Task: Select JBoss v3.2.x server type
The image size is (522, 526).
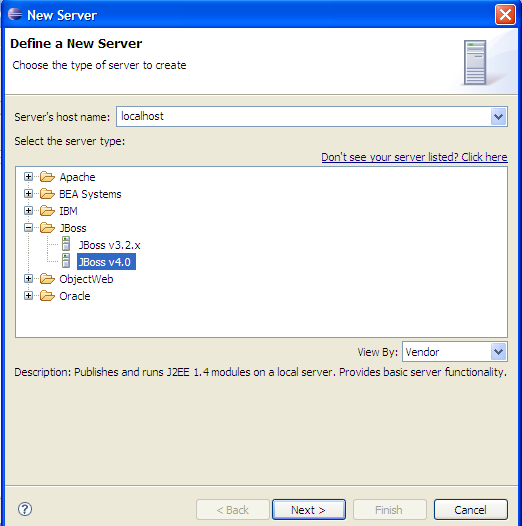Action: point(109,245)
